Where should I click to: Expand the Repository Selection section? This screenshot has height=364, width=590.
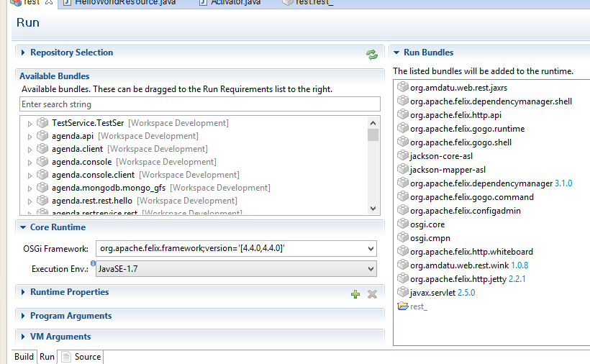coord(23,53)
